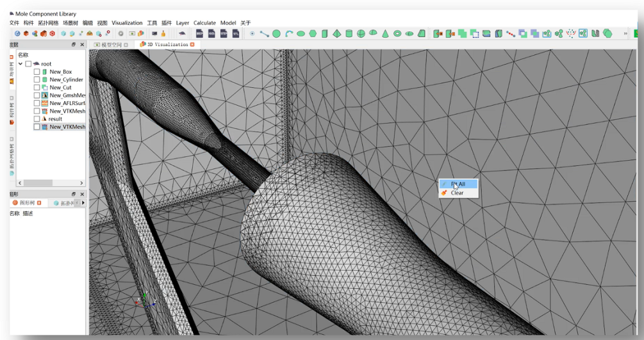Viewport: 644px width, 340px height.
Task: Check the highlighted New_VTKMesh checkbox
Action: pyautogui.click(x=37, y=127)
